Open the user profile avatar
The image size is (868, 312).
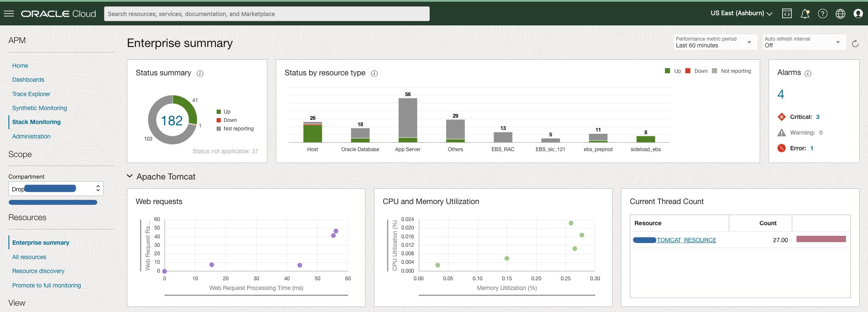[858, 14]
